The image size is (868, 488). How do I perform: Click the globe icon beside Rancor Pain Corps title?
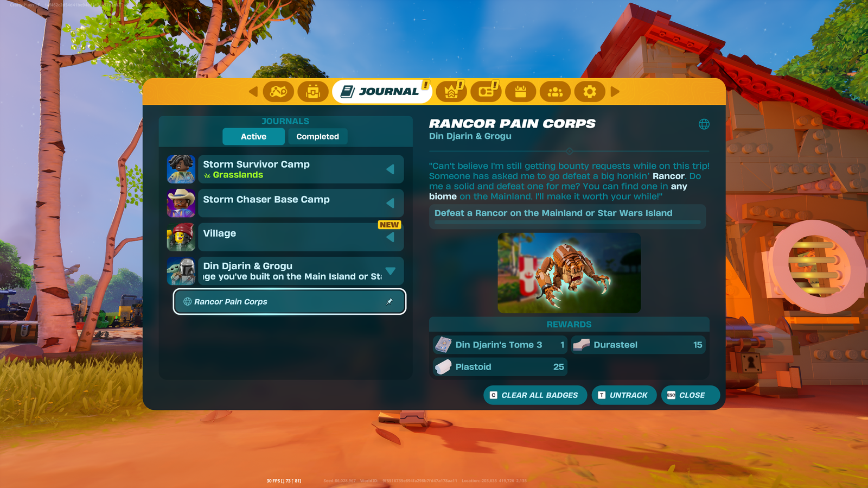[x=704, y=124]
